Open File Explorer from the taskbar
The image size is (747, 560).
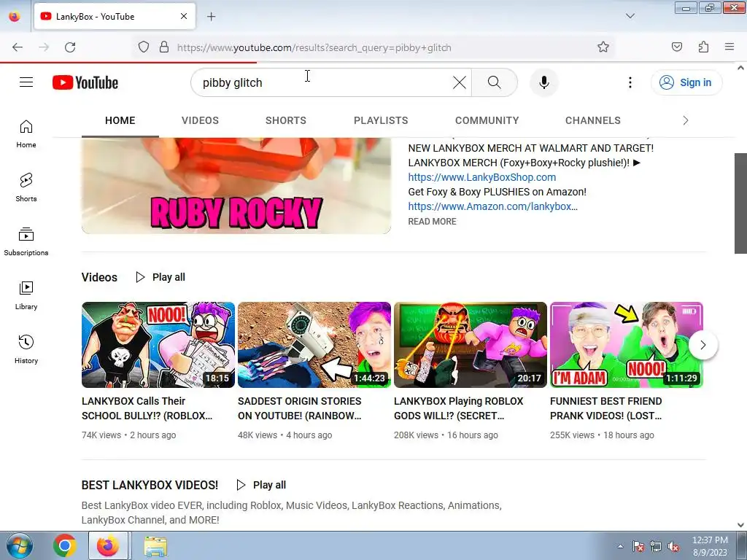coord(155,545)
